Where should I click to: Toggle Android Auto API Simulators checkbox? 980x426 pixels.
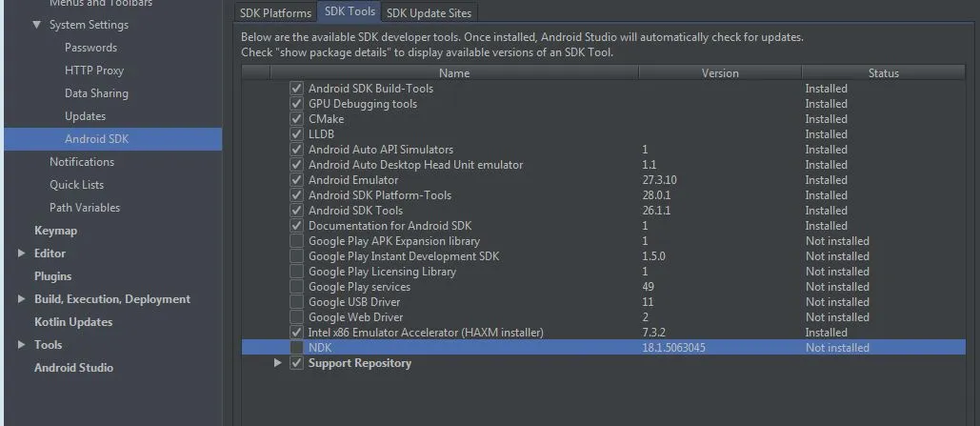296,150
